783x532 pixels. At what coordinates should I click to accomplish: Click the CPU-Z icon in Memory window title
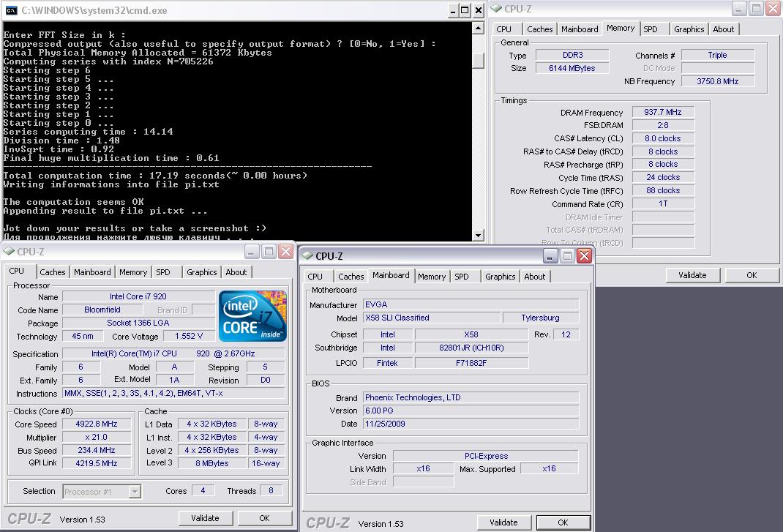click(496, 9)
